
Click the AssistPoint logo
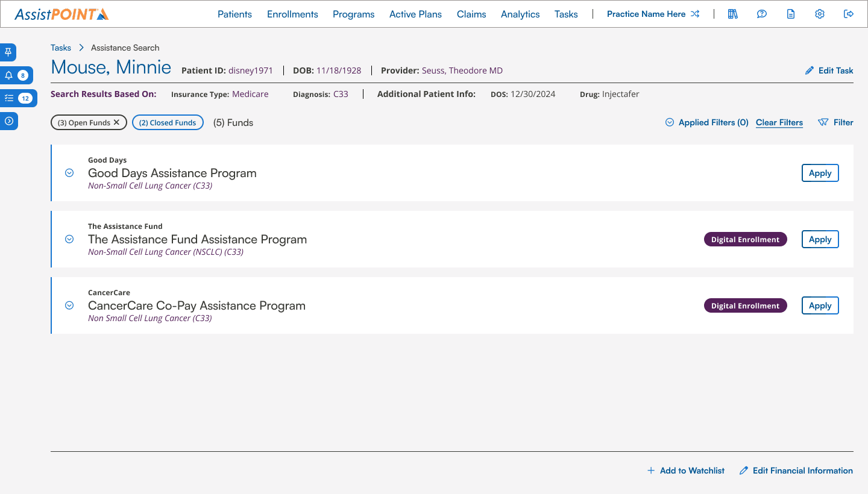[61, 14]
